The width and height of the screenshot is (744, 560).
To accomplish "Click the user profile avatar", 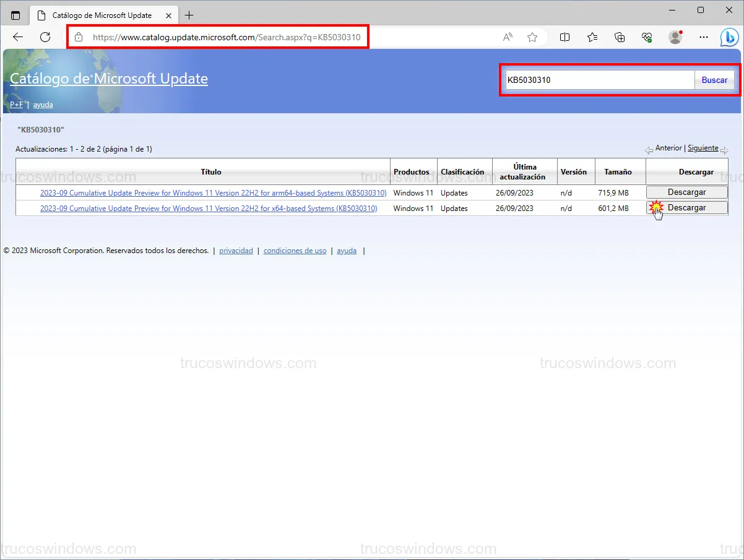I will pyautogui.click(x=675, y=37).
